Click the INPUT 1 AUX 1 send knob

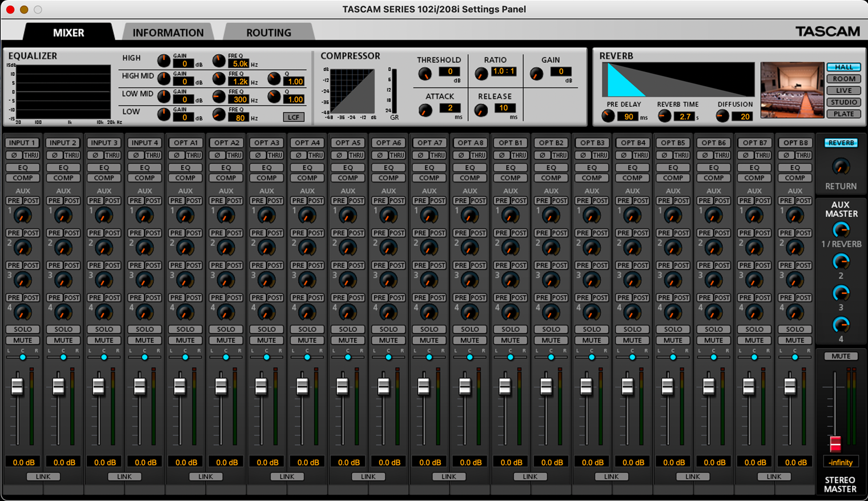22,215
